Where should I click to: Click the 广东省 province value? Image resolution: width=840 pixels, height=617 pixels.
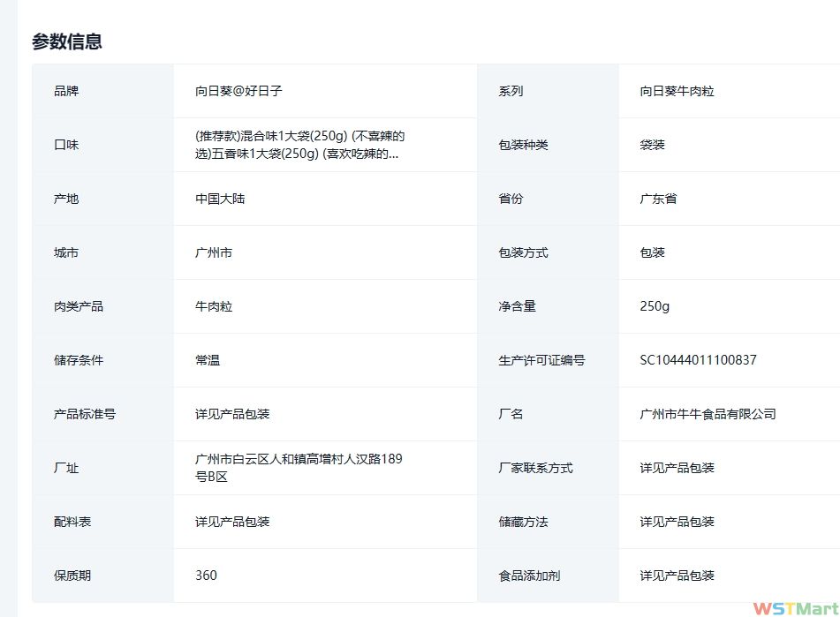click(659, 199)
